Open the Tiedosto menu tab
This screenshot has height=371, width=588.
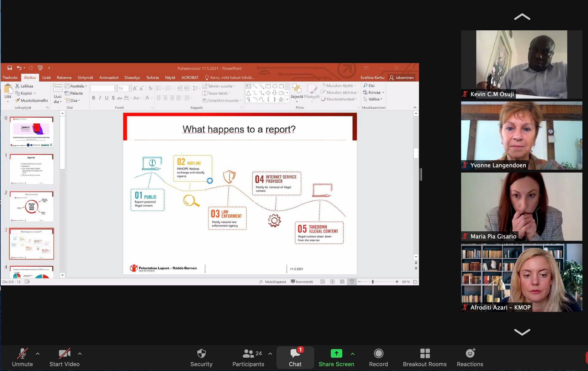coord(10,77)
